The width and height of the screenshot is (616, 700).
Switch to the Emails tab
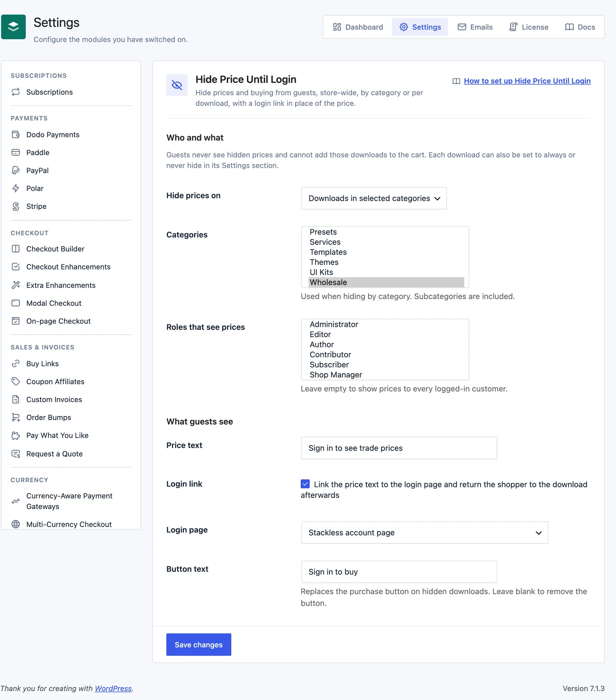point(475,27)
